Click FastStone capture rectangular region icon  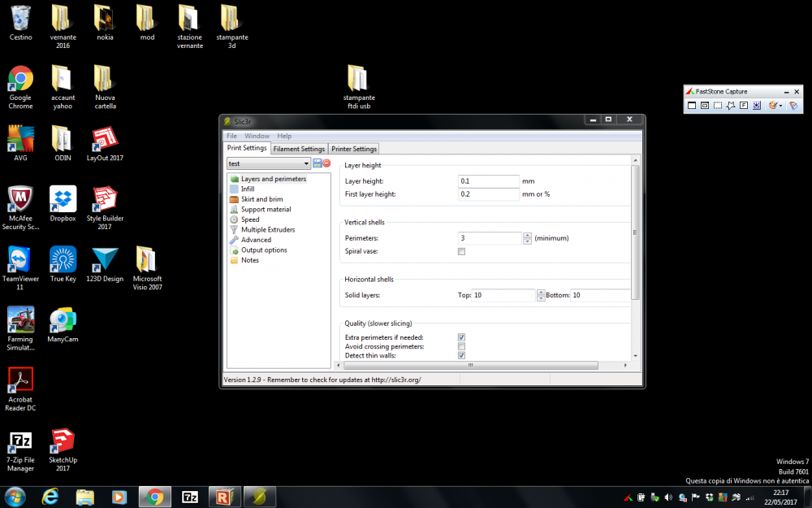718,106
